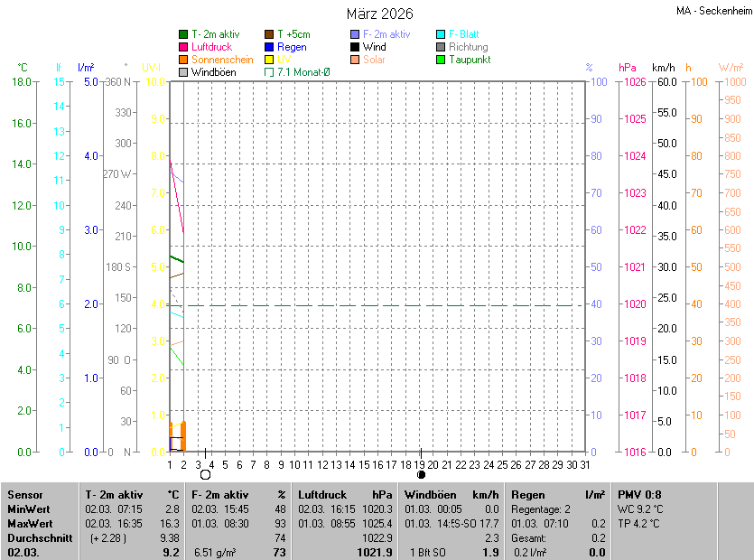The height and width of the screenshot is (560, 754).
Task: Click the dark green T- 2m aktiv legend square
Action: 183,34
